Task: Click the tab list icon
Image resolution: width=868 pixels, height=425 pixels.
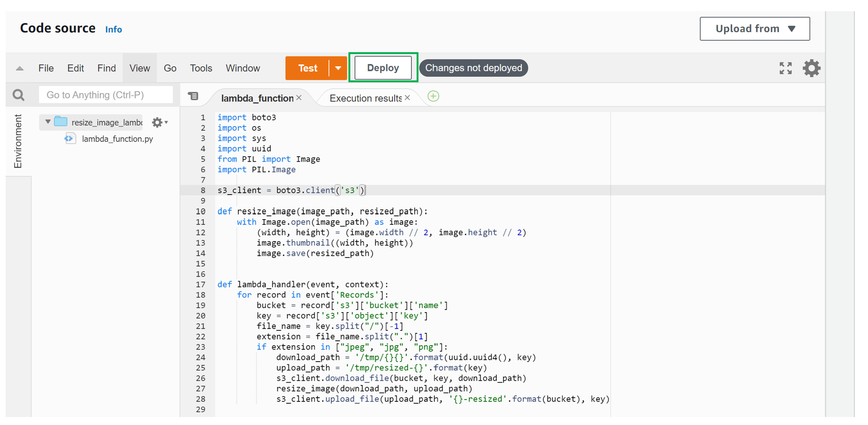Action: [193, 96]
